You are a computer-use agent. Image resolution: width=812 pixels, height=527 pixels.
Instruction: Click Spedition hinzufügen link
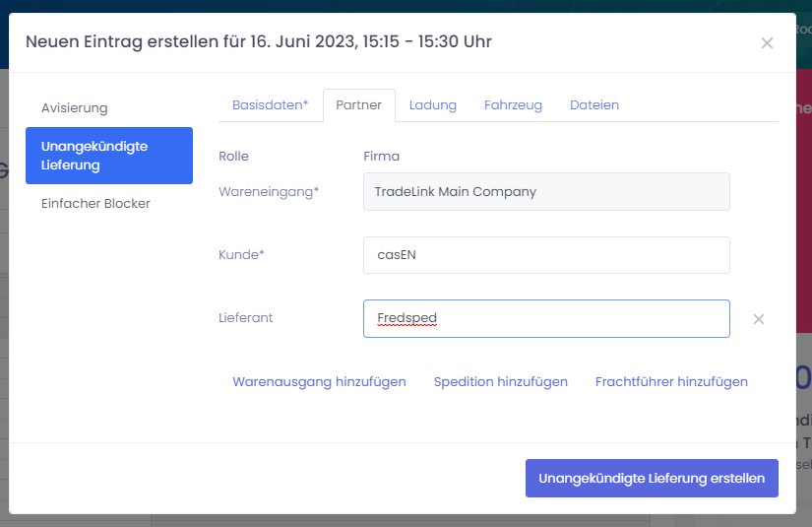(500, 382)
